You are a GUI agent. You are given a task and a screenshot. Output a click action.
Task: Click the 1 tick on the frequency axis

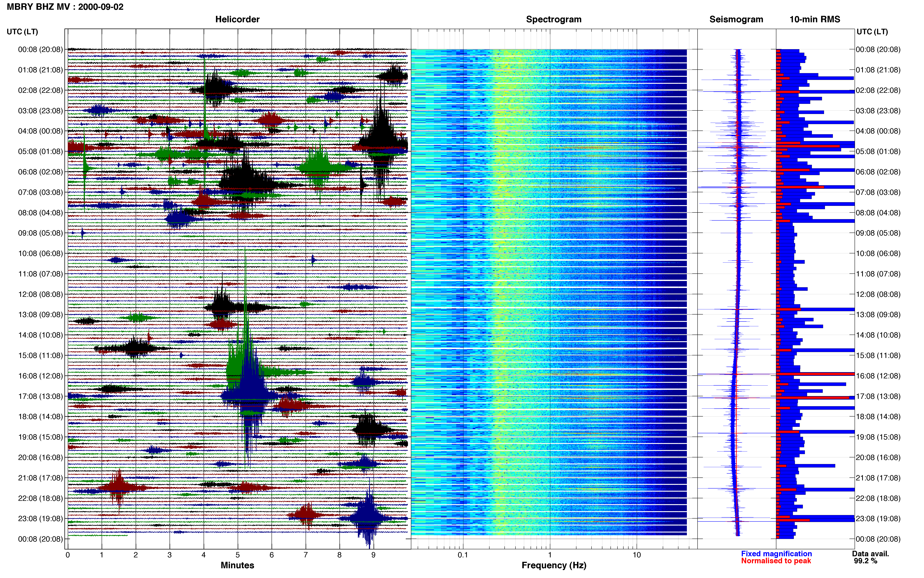point(550,555)
